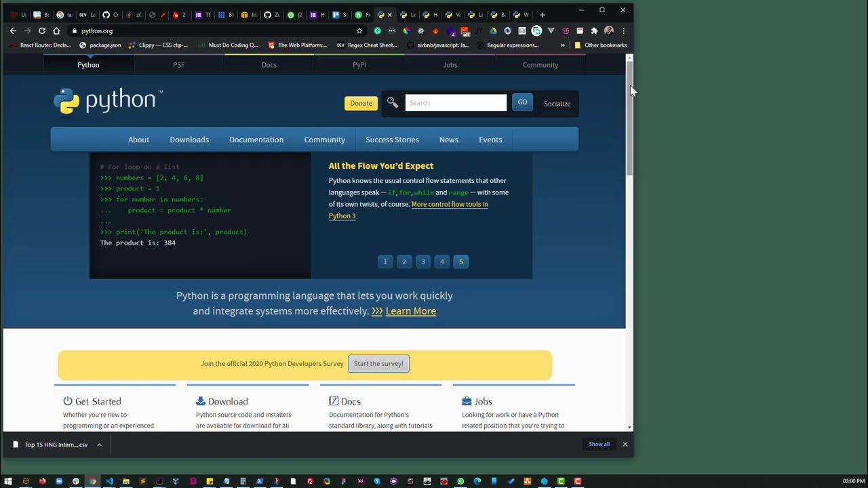Viewport: 868px width, 488px height.
Task: Open the Events menu
Action: click(490, 140)
